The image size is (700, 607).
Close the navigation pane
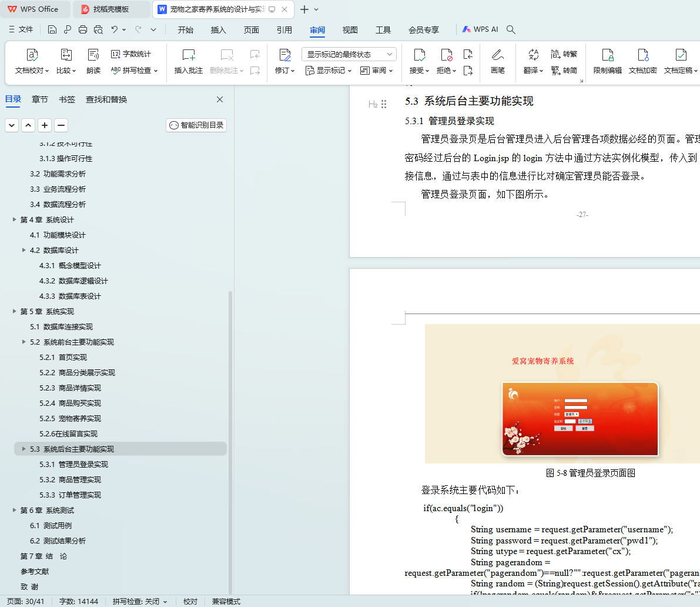(x=220, y=99)
